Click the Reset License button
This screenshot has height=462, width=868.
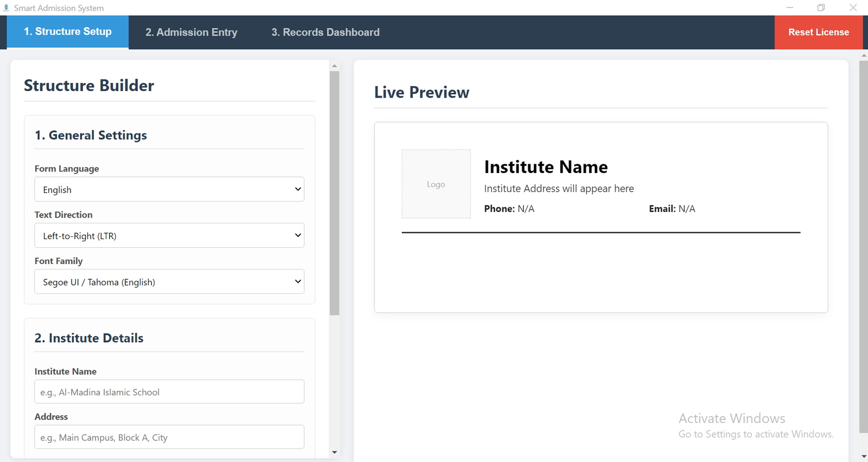pyautogui.click(x=819, y=33)
